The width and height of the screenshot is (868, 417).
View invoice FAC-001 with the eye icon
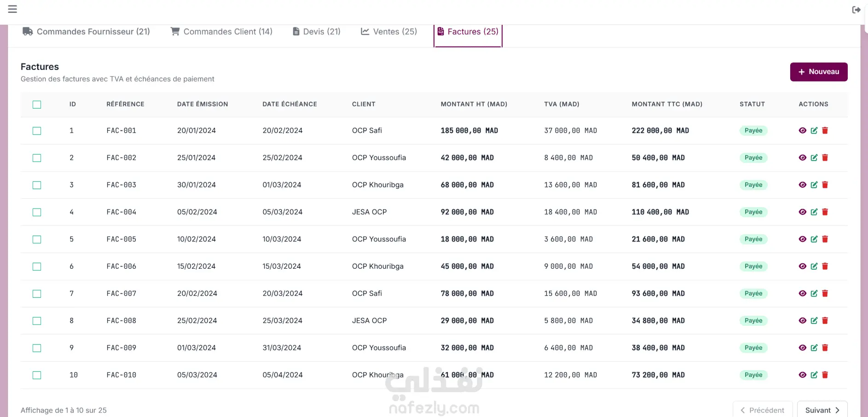click(802, 131)
